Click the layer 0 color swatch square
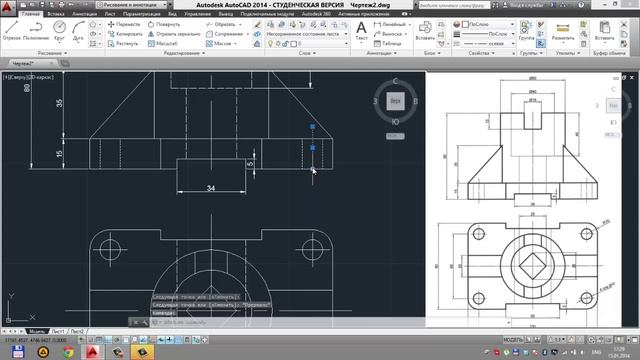The image size is (640, 360). 293,43
